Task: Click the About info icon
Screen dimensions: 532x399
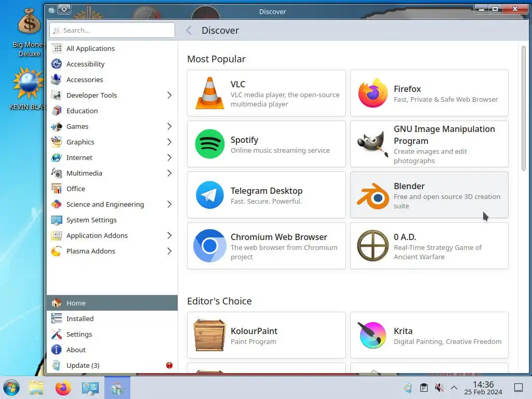Action: (x=56, y=350)
